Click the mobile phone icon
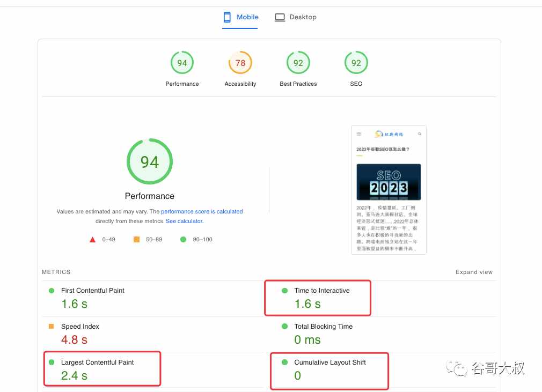 (227, 17)
